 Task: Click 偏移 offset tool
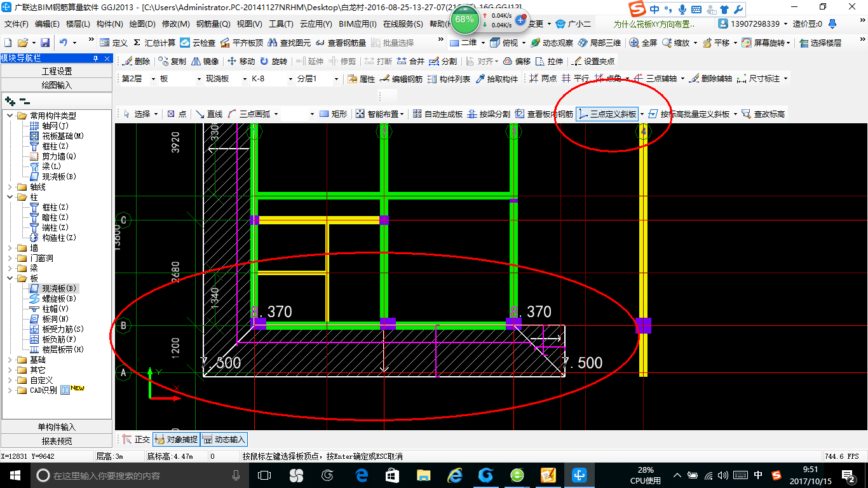(x=517, y=61)
